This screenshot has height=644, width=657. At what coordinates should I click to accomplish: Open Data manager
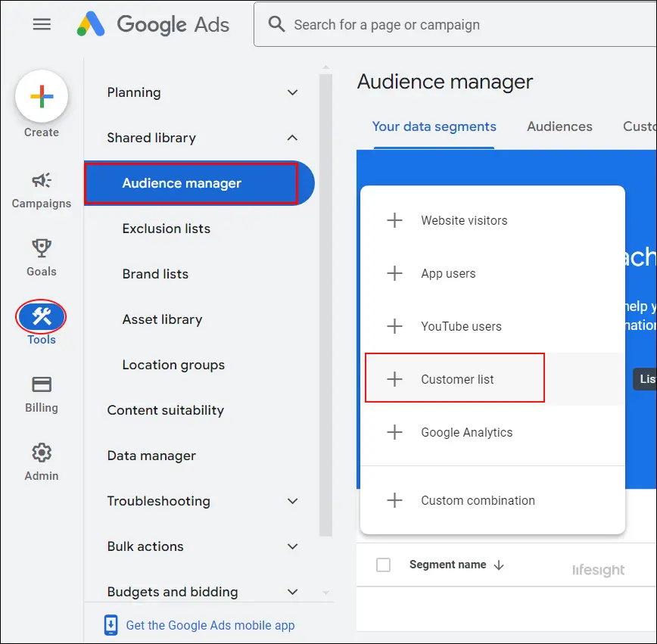click(151, 456)
